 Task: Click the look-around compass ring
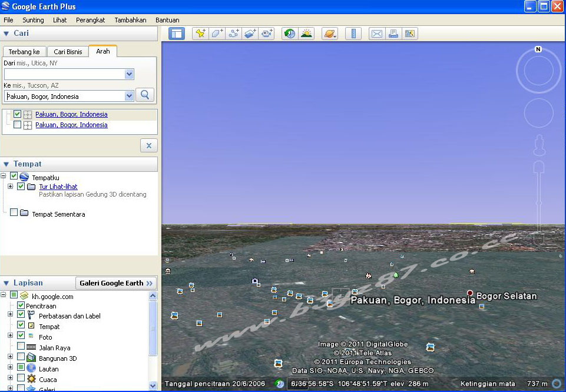[x=538, y=70]
